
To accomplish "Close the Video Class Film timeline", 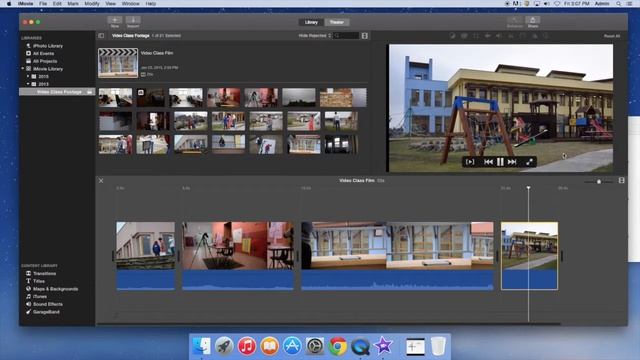I will 101,180.
